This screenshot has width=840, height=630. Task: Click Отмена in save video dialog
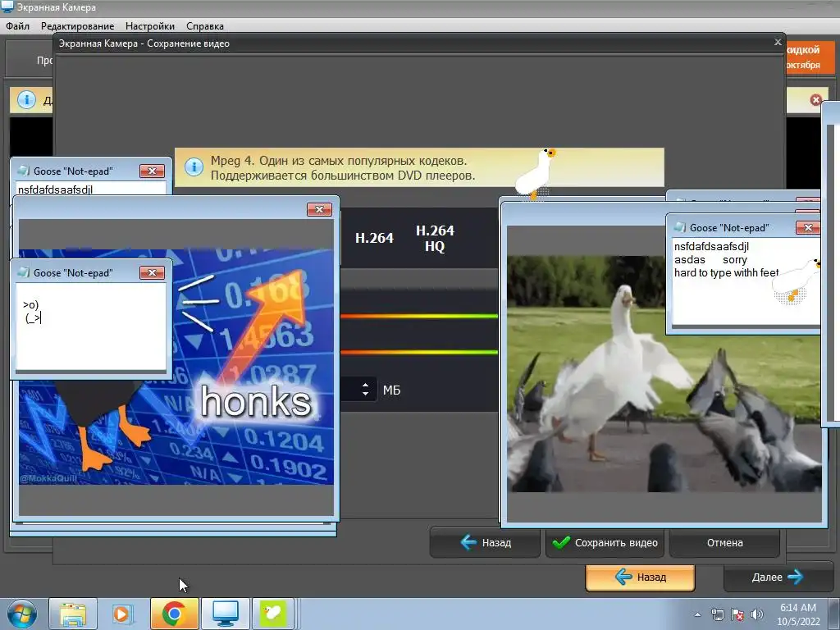click(724, 543)
